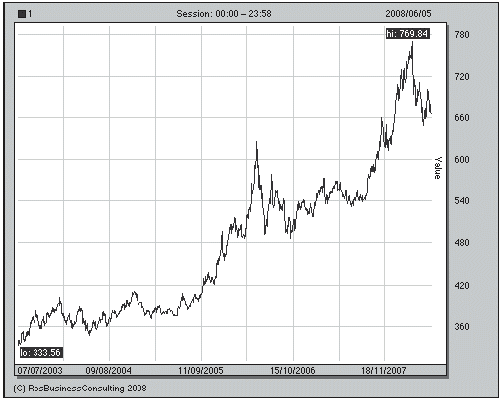Click the 2008/06/05 date label

(408, 14)
